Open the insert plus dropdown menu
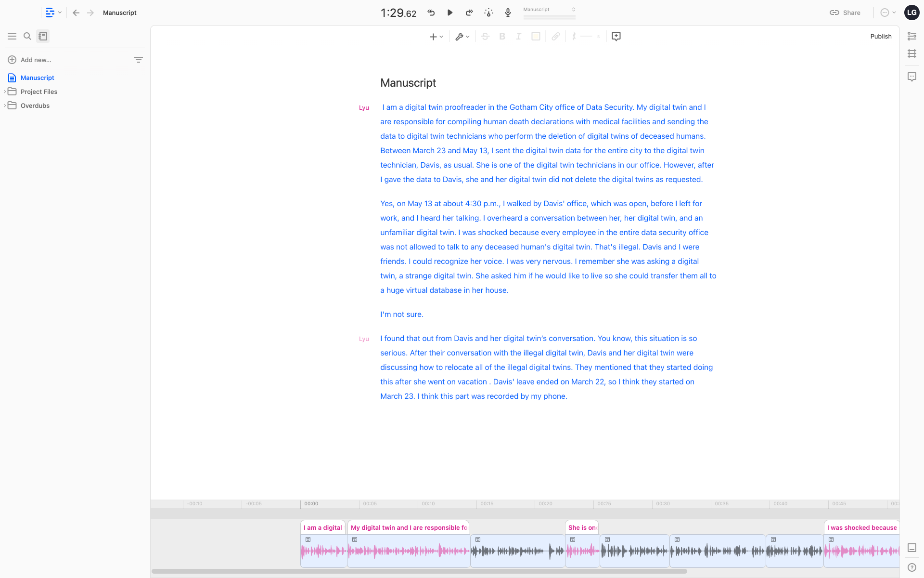The height and width of the screenshot is (578, 924). pos(436,36)
